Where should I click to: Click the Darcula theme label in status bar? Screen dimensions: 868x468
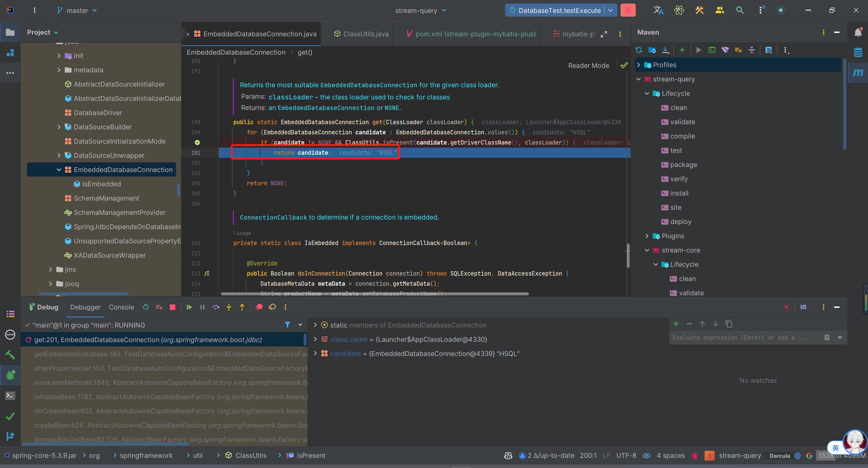click(780, 456)
